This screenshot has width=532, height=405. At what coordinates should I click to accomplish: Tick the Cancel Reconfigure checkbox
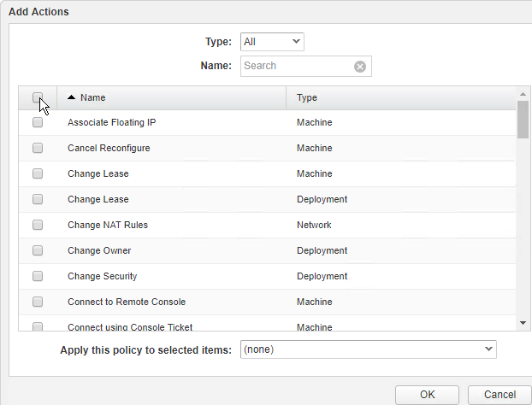(x=38, y=149)
